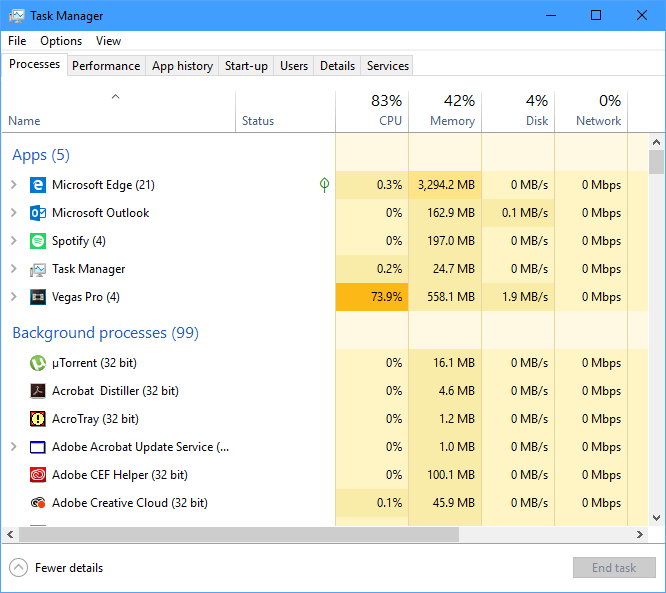
Task: Click the Task Manager title bar icon
Action: (x=17, y=16)
